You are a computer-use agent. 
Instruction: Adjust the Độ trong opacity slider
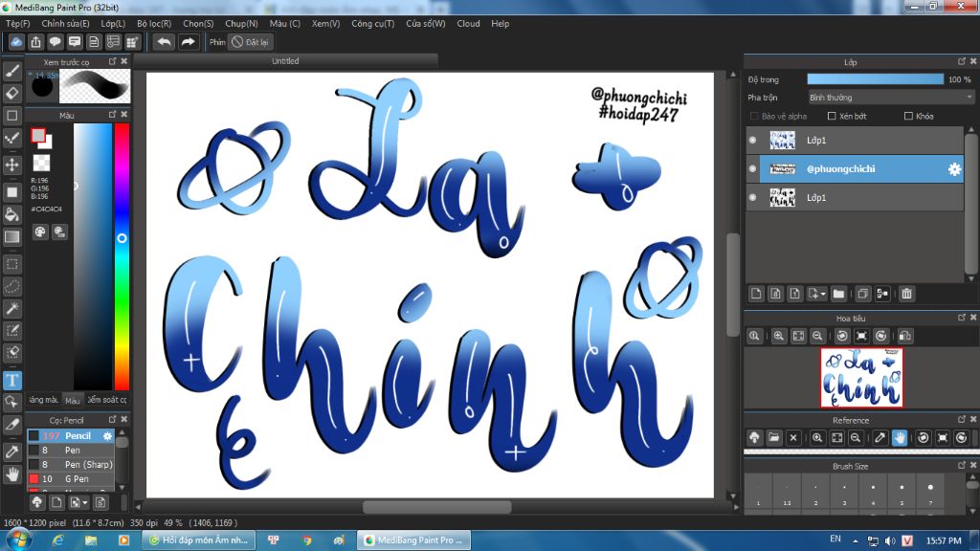coord(875,79)
